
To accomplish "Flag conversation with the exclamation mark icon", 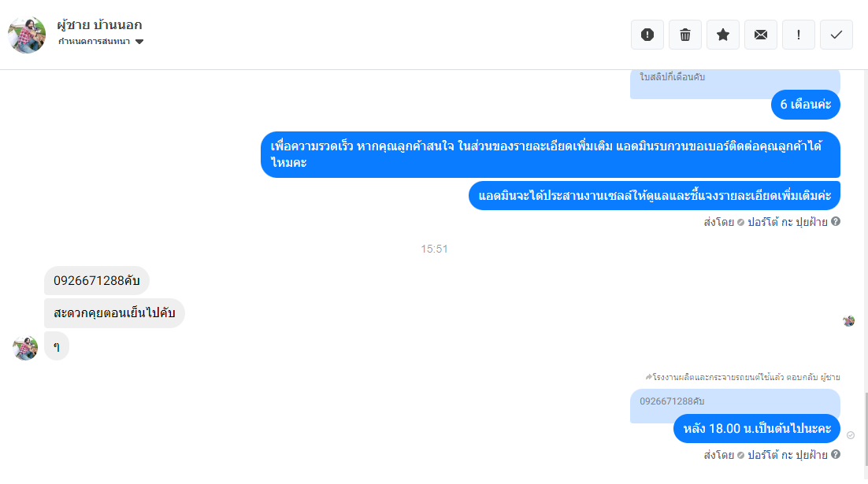I will (x=798, y=35).
